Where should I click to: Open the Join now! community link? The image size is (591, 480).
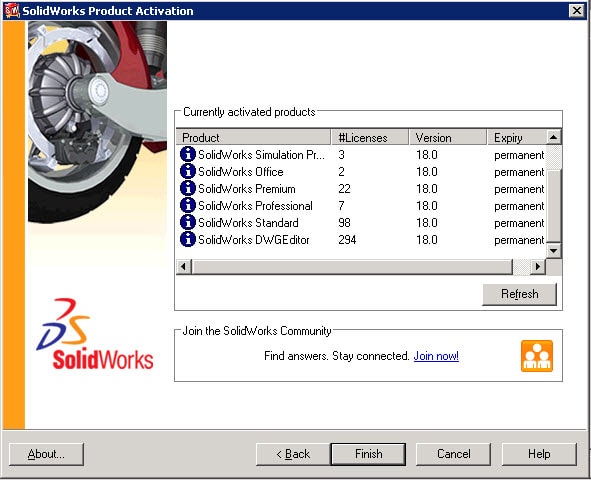point(436,356)
